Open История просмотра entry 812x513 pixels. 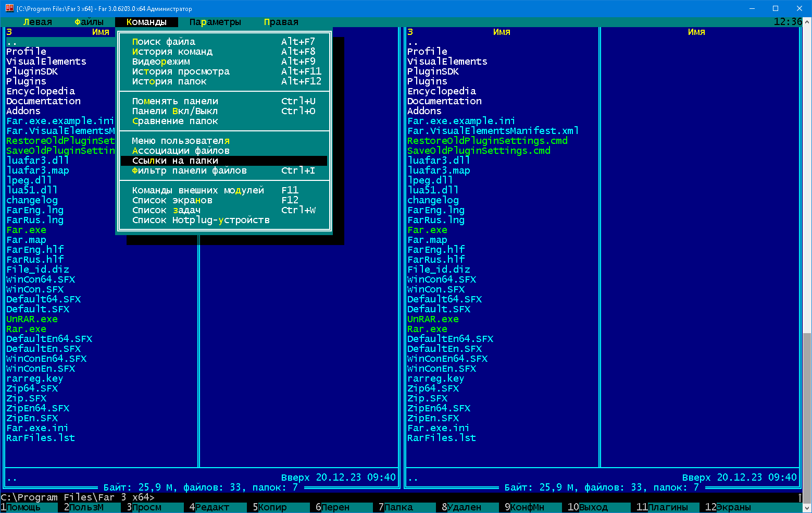pyautogui.click(x=224, y=71)
